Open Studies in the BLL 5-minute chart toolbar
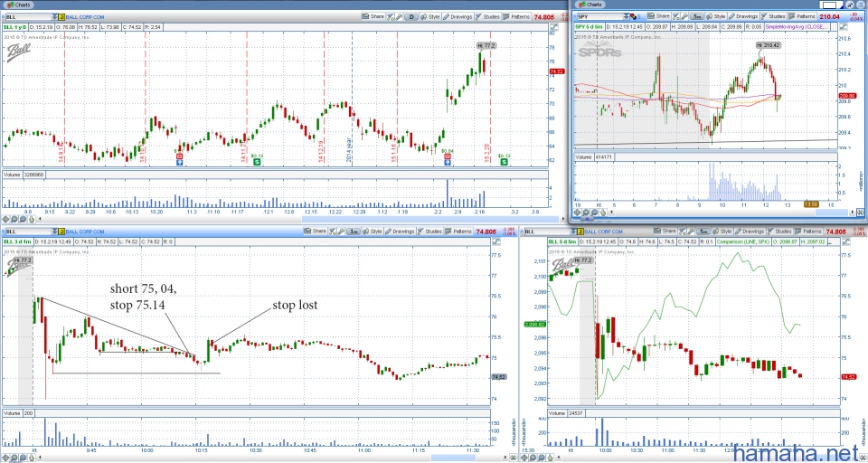 point(779,231)
